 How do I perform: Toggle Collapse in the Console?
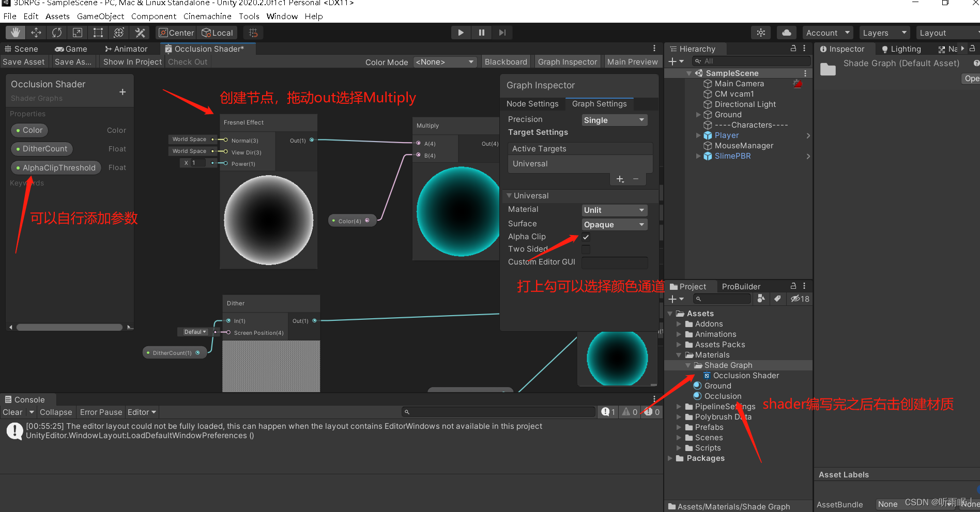tap(56, 412)
